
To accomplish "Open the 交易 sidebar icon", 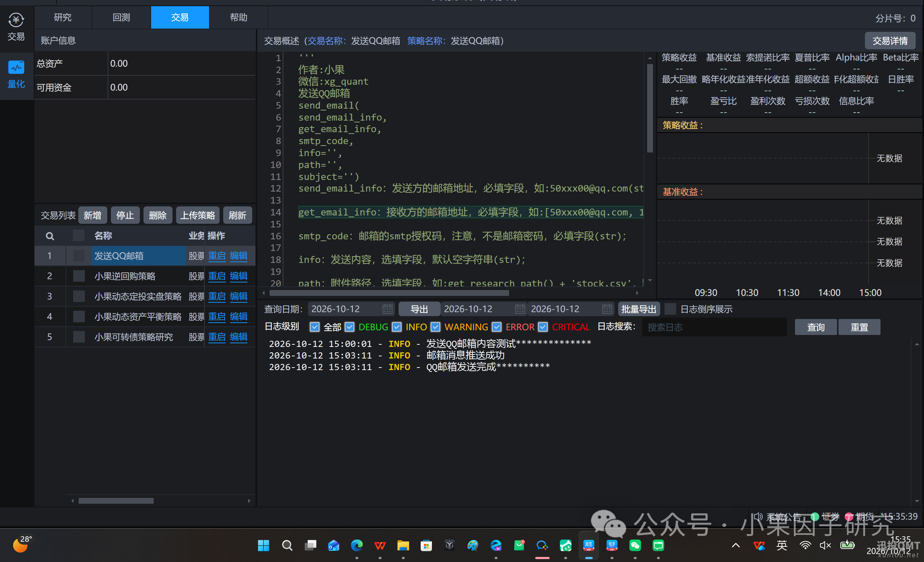I will click(16, 27).
